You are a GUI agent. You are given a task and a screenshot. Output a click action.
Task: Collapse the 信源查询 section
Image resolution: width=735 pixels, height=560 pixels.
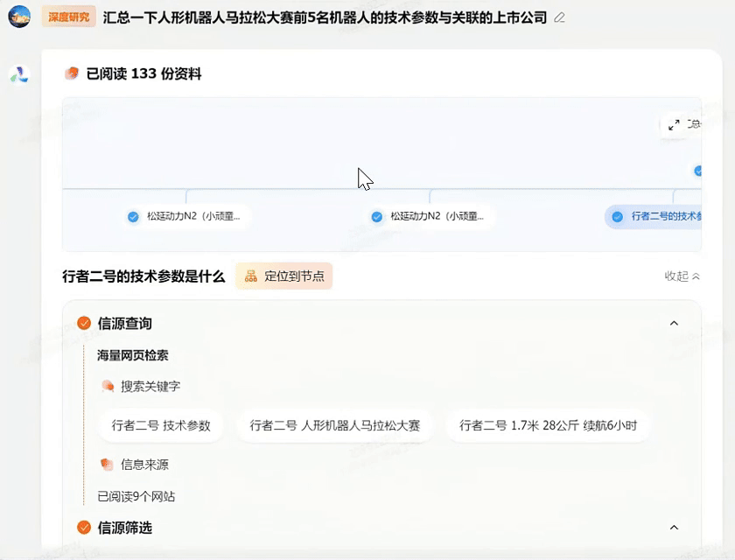tap(673, 322)
